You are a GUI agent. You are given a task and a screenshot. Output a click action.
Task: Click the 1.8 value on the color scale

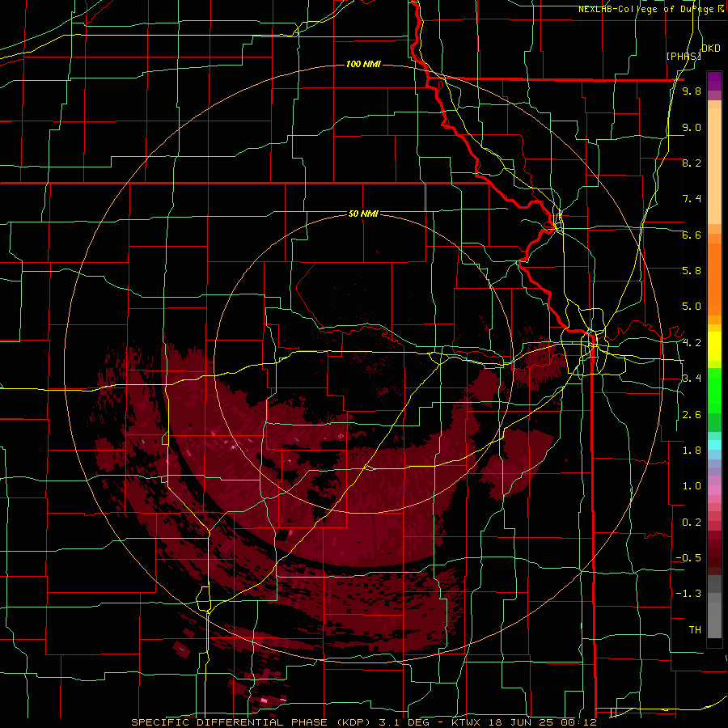[692, 451]
